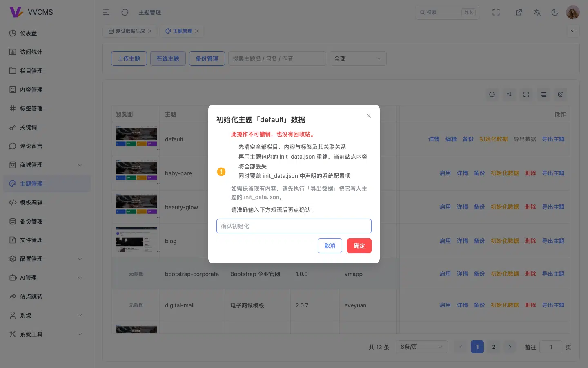Close the 主题管理 tab
Image resolution: width=588 pixels, height=368 pixels.
coord(197,31)
